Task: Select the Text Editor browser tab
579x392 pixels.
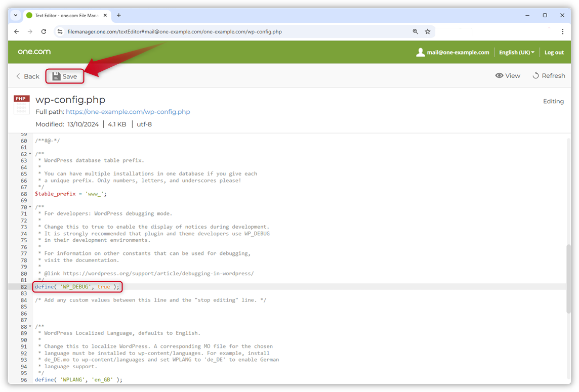Action: click(63, 15)
